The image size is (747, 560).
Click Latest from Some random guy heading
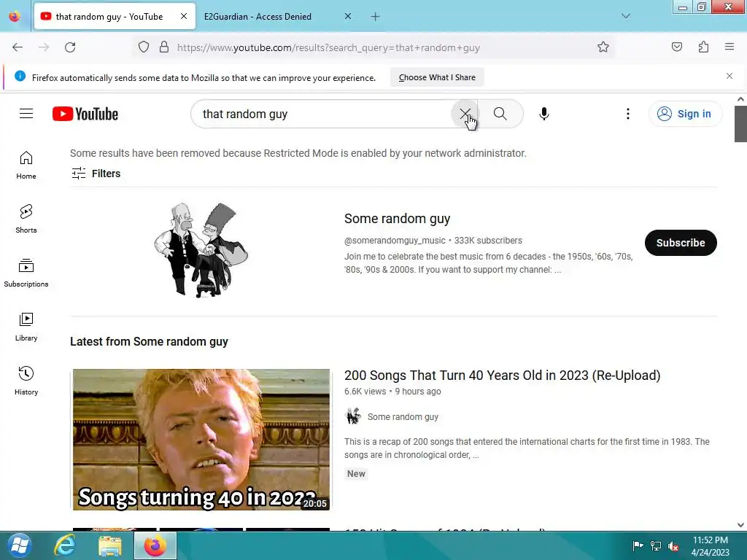pos(149,342)
